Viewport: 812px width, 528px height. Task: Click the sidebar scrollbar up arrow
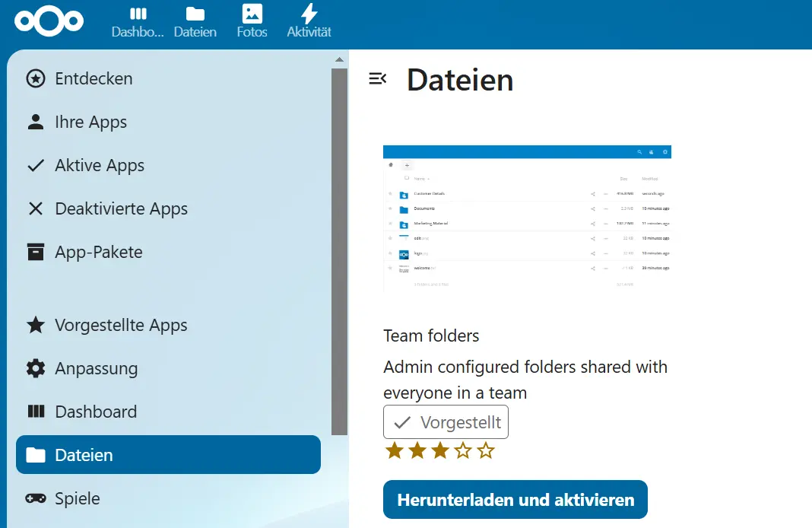pos(339,59)
